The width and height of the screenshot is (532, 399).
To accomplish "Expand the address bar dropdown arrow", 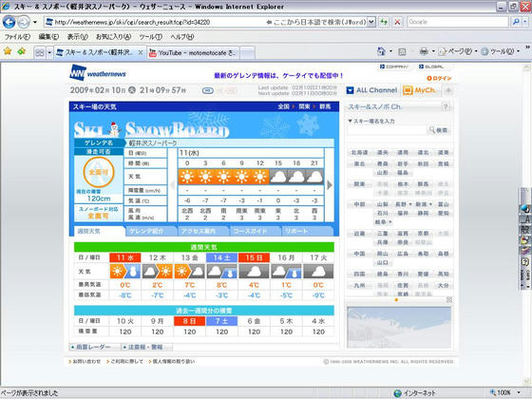I will (371, 22).
